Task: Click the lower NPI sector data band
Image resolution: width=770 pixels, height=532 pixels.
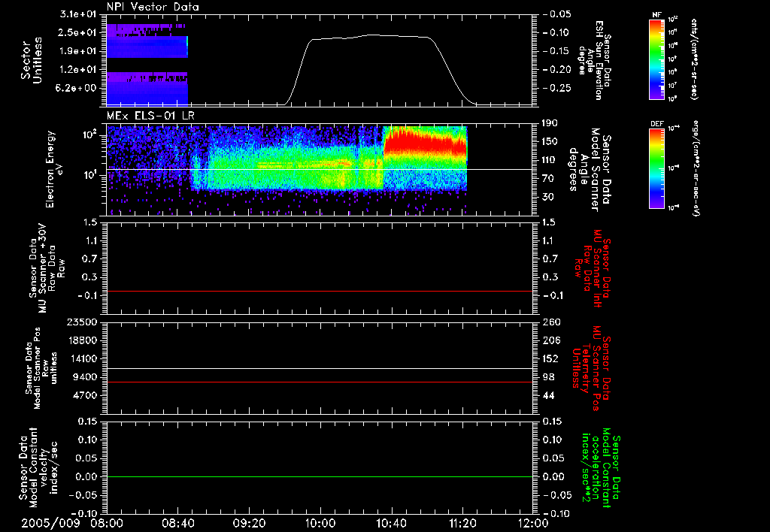Action: click(x=147, y=89)
